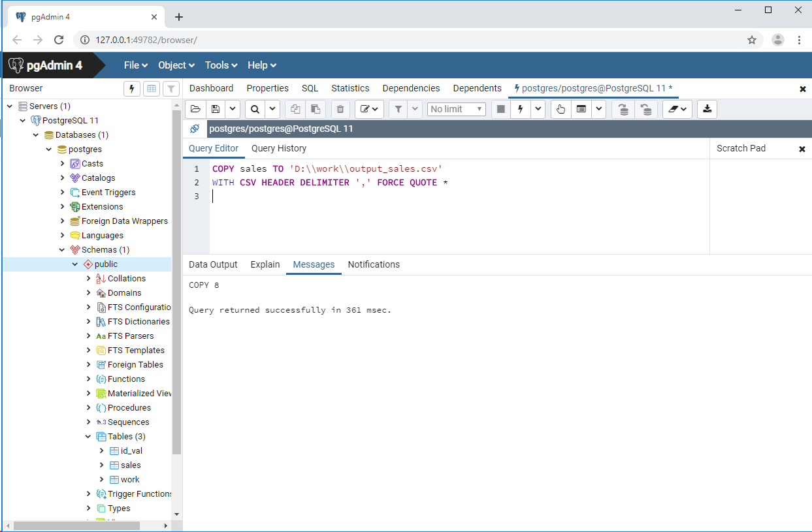812x532 pixels.
Task: Open the Help menu
Action: coord(262,65)
